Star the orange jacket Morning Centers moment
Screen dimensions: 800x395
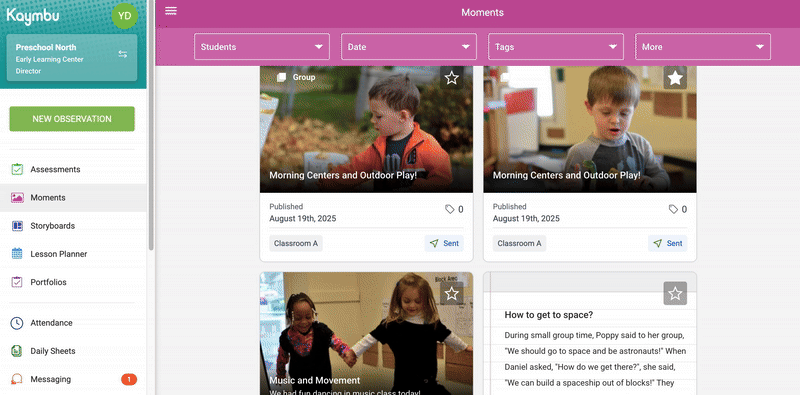(452, 78)
